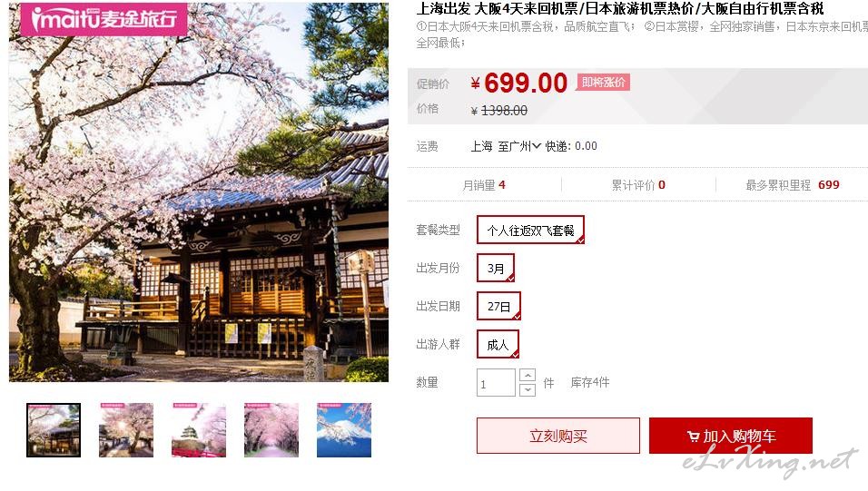Click the 即将涨价 price tag badge

point(604,83)
